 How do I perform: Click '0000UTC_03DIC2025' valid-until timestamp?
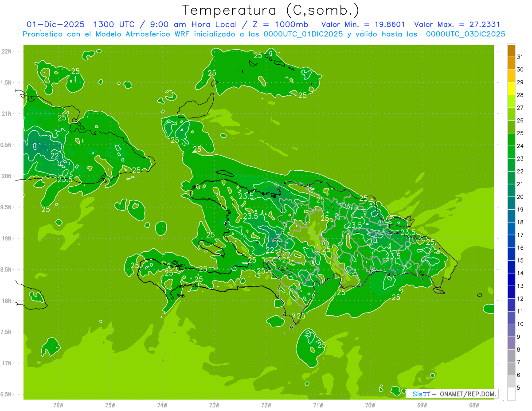[465, 34]
